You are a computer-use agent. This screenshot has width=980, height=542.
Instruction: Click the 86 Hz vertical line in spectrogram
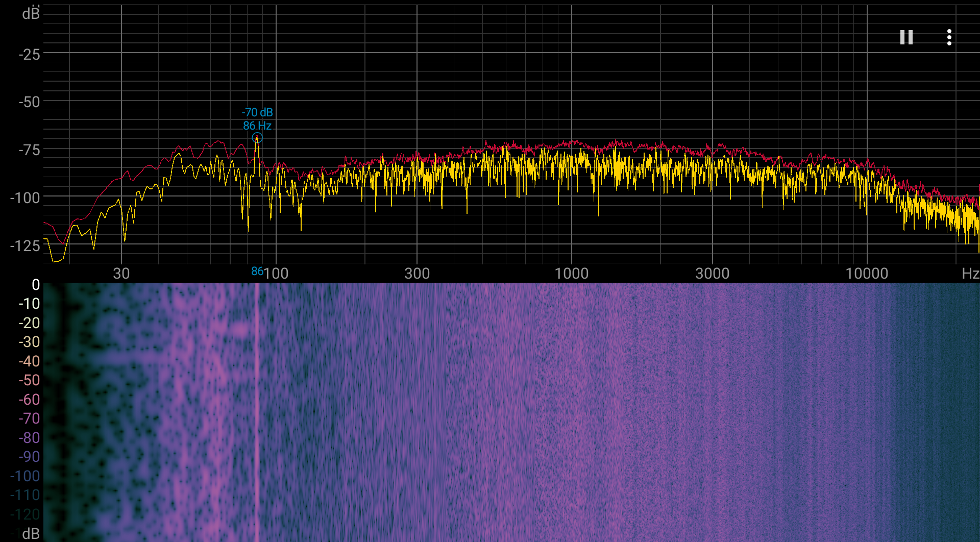click(x=257, y=412)
